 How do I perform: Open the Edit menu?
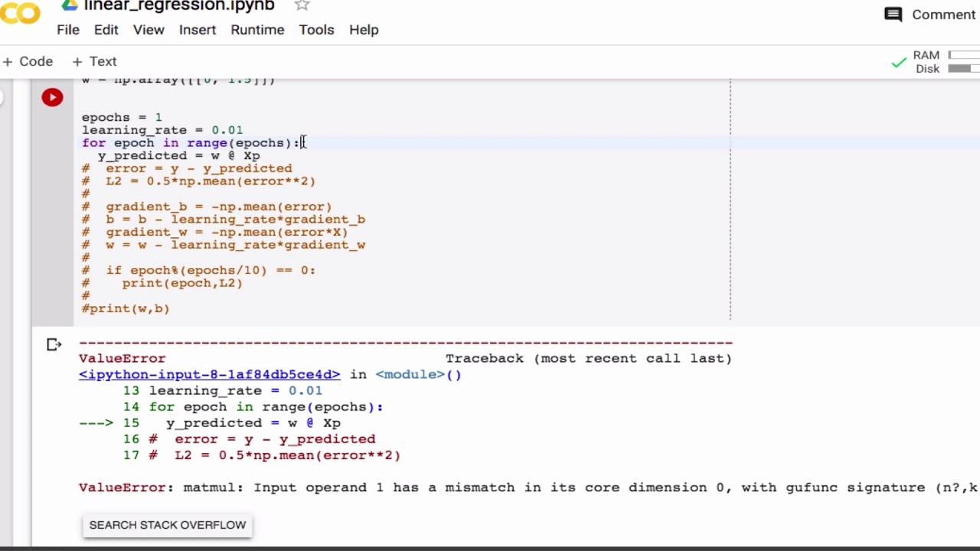[106, 30]
